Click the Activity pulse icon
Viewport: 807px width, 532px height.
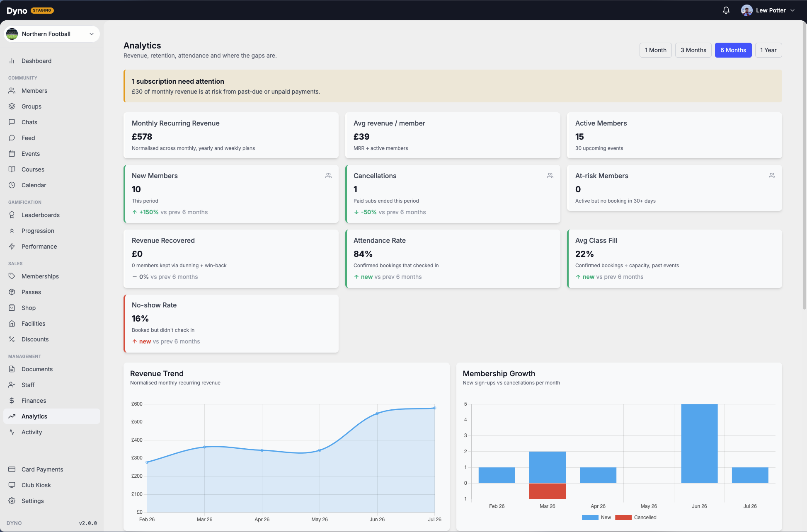pos(12,432)
